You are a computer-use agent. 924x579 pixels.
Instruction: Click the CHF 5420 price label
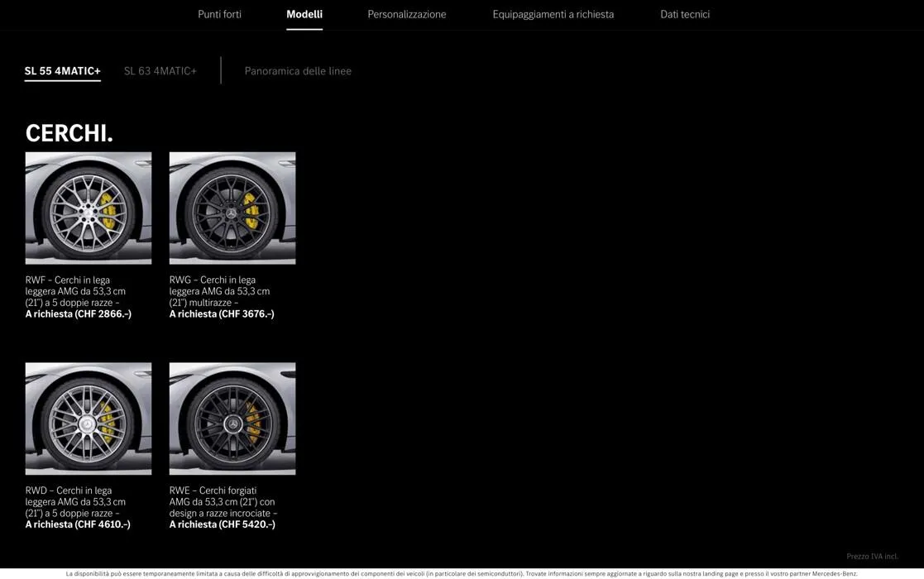pyautogui.click(x=223, y=524)
